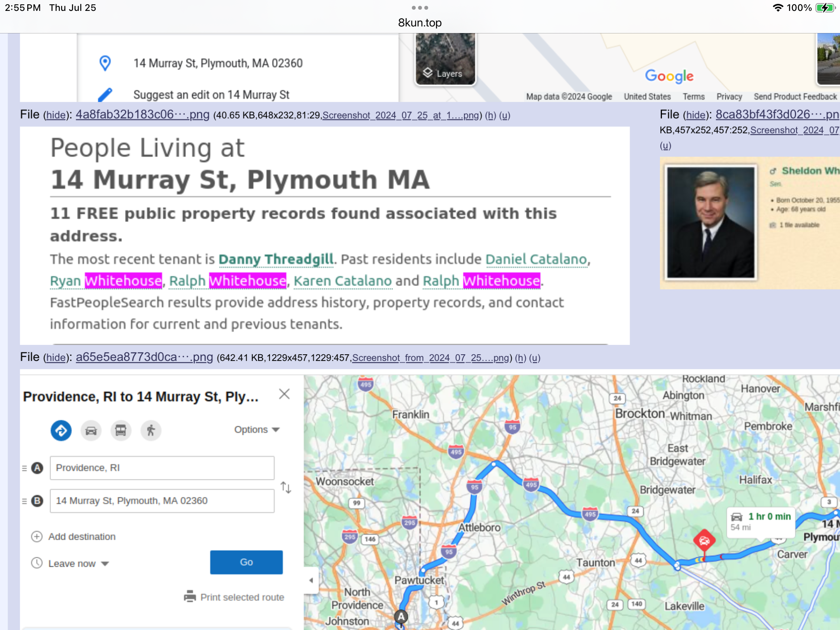Click the (h) link for a65e5ea8773d0ca file
This screenshot has width=840, height=630.
(521, 358)
